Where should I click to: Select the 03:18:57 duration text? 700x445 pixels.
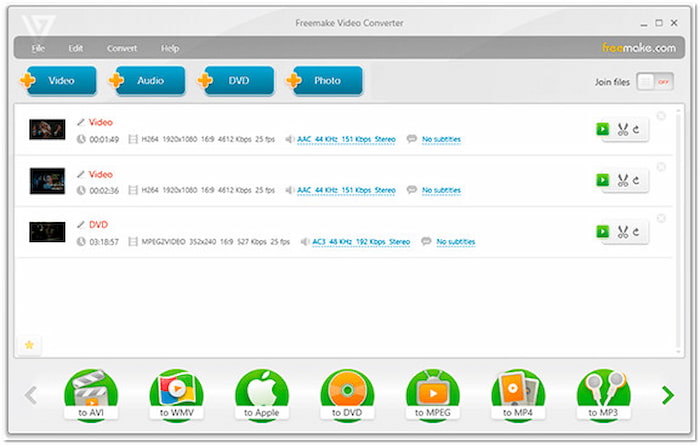(x=104, y=242)
